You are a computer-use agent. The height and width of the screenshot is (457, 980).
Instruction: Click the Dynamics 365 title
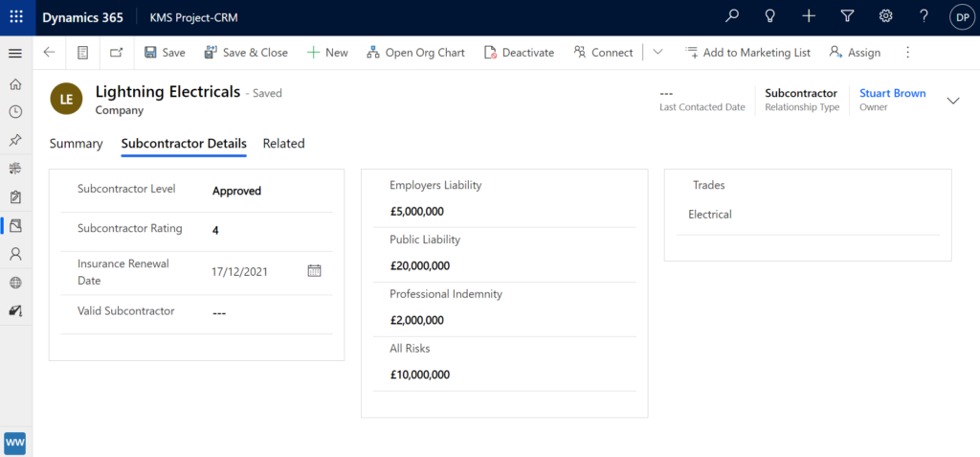pyautogui.click(x=82, y=17)
